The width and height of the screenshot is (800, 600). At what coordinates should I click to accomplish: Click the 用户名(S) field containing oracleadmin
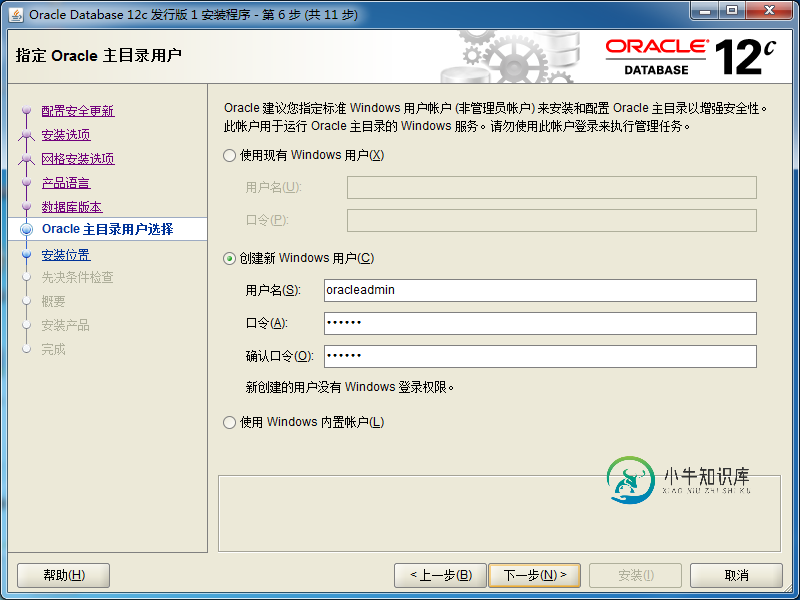tap(540, 290)
